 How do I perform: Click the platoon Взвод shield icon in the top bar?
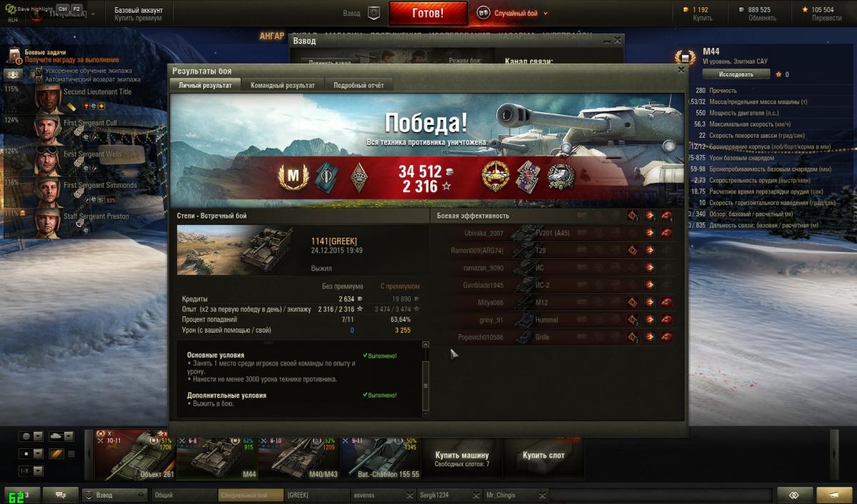pyautogui.click(x=374, y=12)
